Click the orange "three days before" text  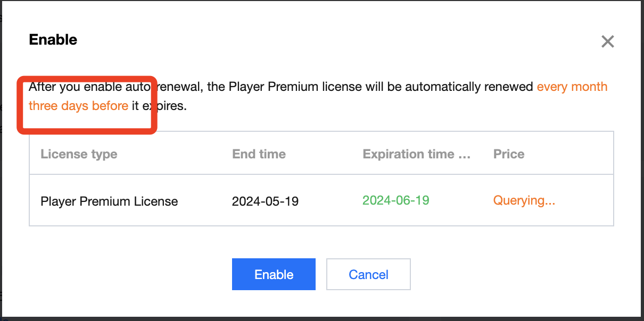click(78, 106)
